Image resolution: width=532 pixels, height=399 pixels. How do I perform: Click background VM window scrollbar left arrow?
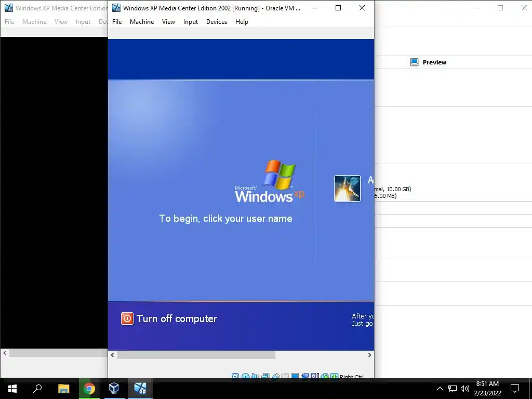point(5,353)
